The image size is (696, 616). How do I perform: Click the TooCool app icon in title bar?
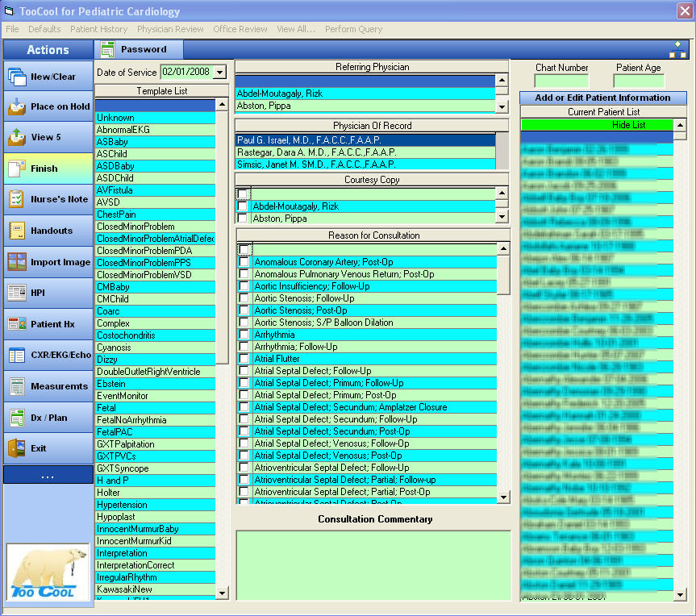coord(9,11)
